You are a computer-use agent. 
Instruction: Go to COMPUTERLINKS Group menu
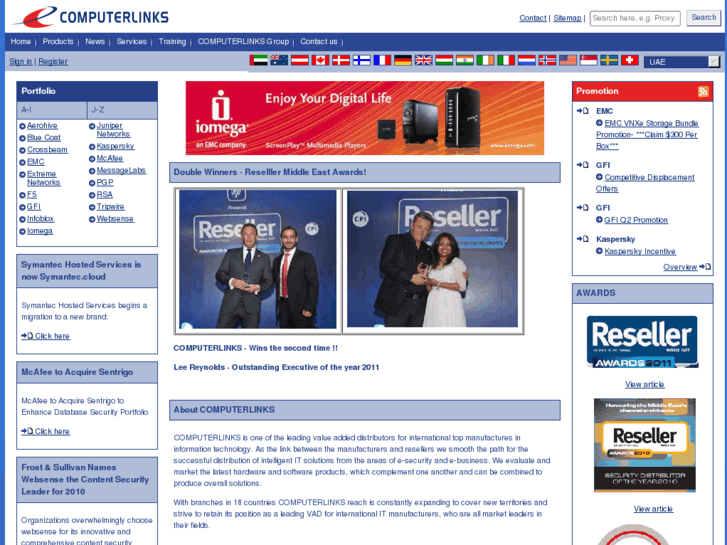243,42
